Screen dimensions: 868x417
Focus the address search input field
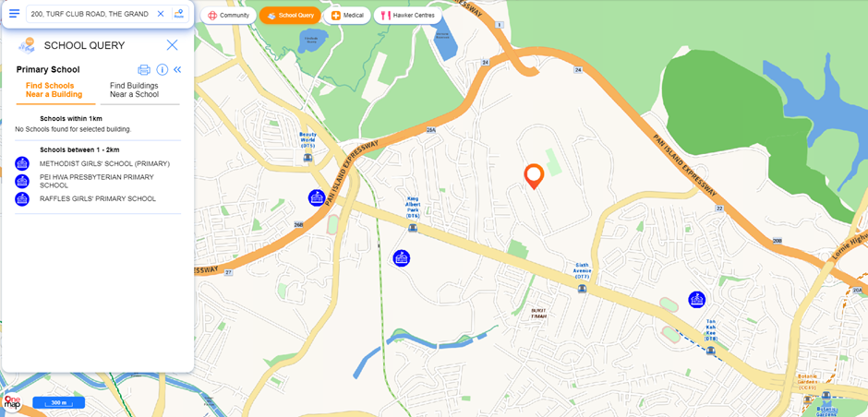point(90,14)
